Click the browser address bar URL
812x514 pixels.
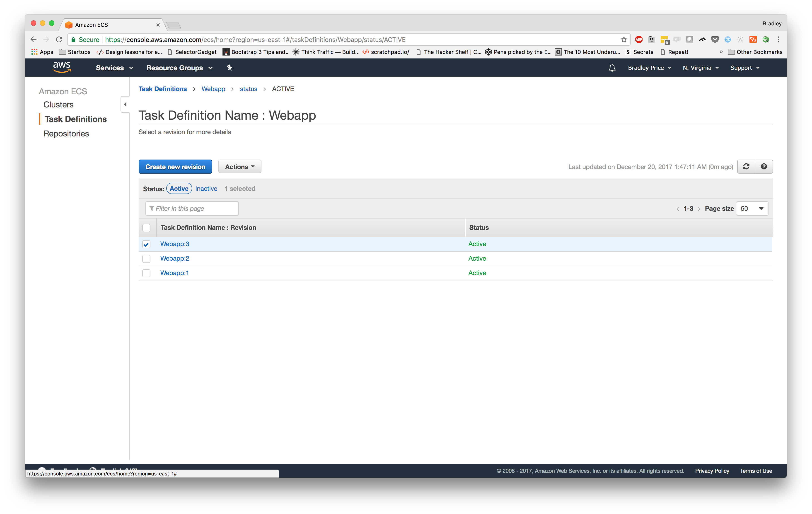[x=255, y=39]
